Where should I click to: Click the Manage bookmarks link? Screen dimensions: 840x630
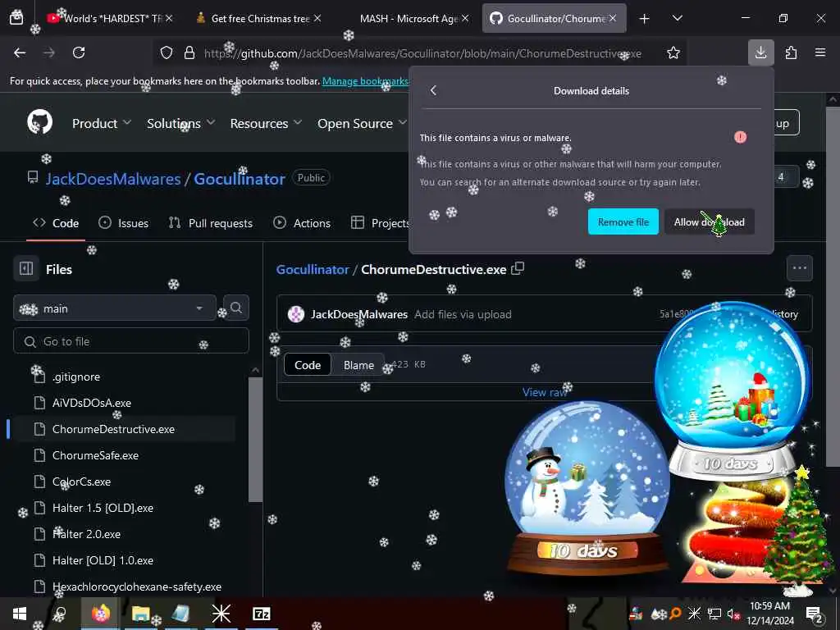pos(365,81)
